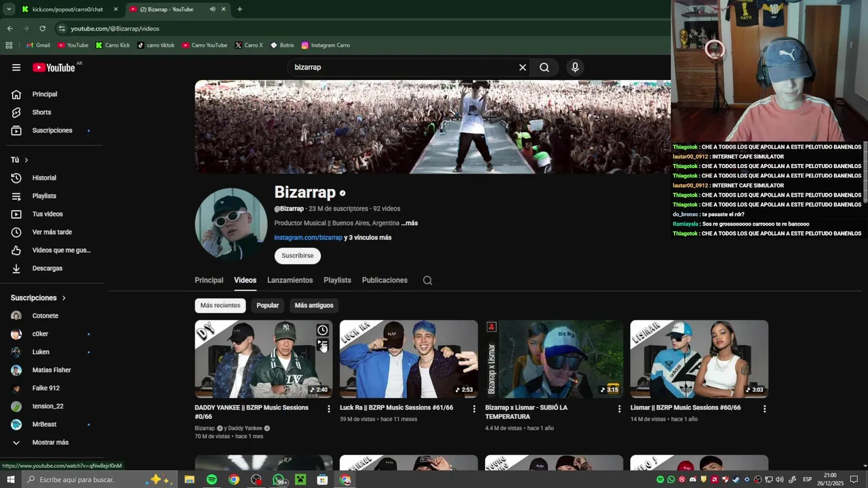
Task: Open WhatsApp from the taskbar
Action: pyautogui.click(x=279, y=479)
